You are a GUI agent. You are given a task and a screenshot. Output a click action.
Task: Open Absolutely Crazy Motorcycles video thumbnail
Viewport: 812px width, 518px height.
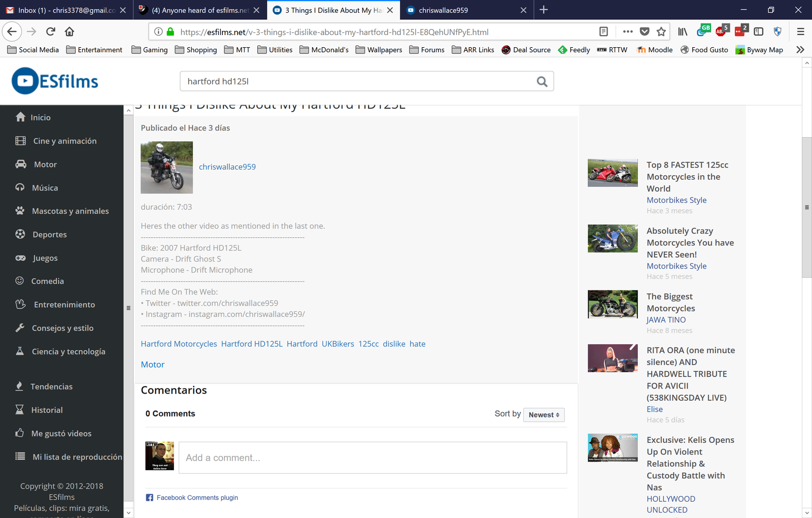(613, 238)
